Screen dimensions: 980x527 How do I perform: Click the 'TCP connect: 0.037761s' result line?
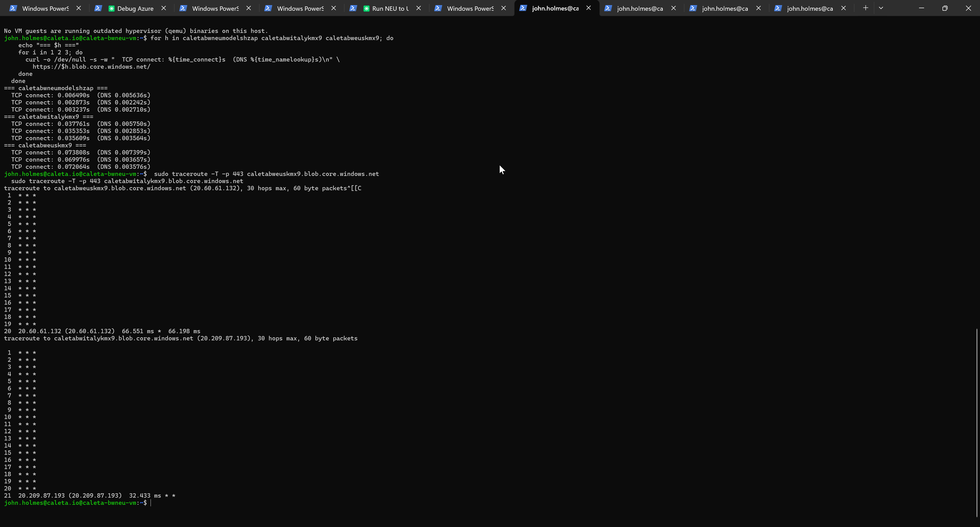pos(81,124)
